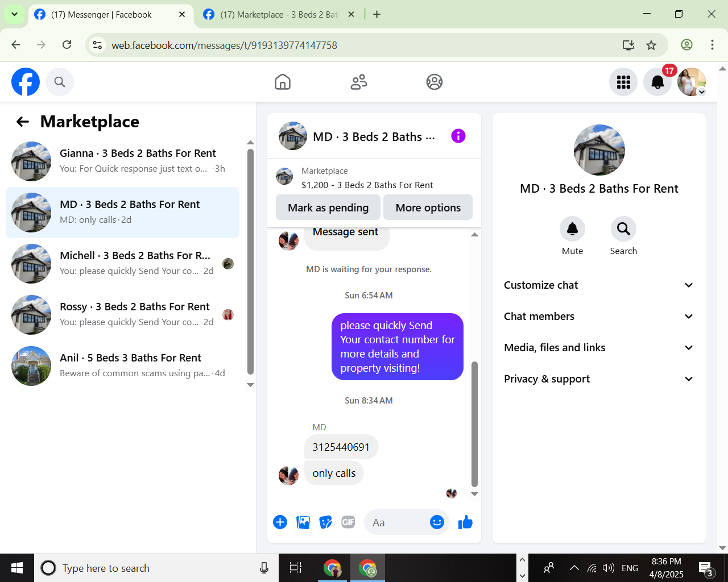Open Rossy 3 Beds 2 Baths conversation
728x582 pixels.
click(x=122, y=314)
